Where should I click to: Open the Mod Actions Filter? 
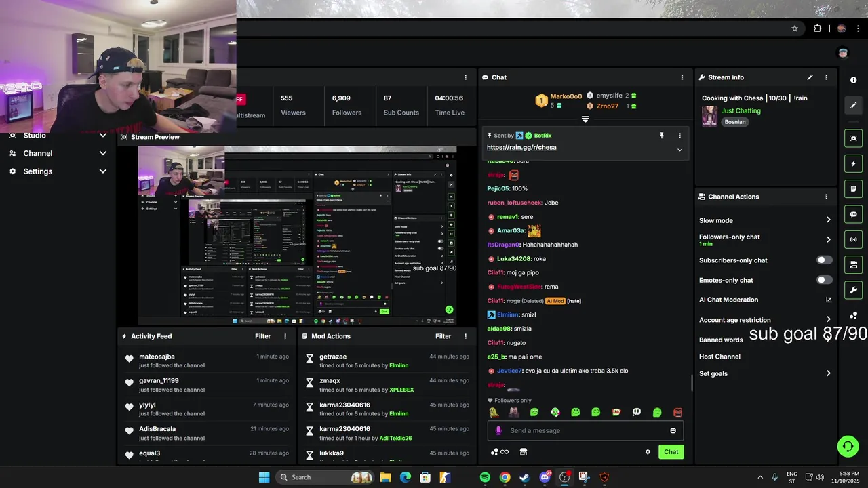point(443,336)
